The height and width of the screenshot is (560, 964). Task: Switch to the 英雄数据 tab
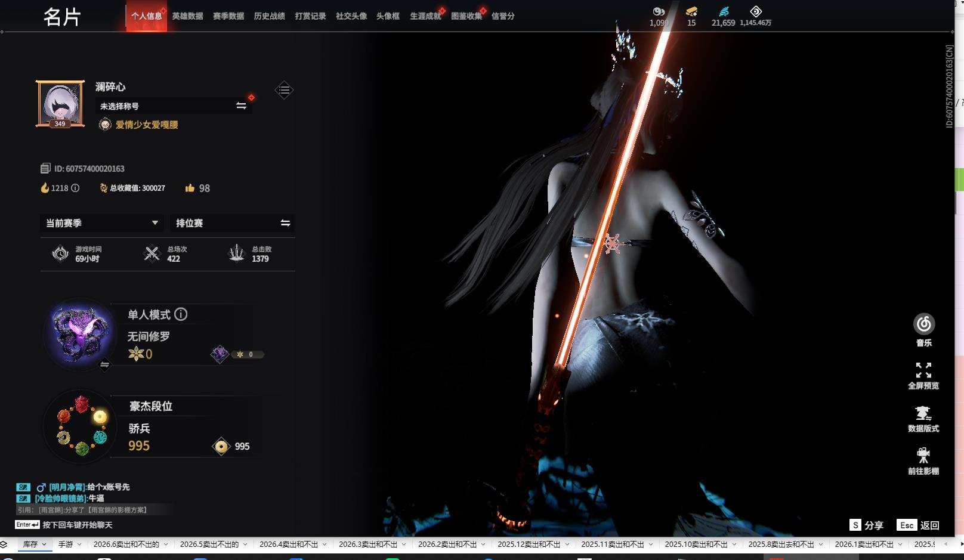click(x=187, y=16)
